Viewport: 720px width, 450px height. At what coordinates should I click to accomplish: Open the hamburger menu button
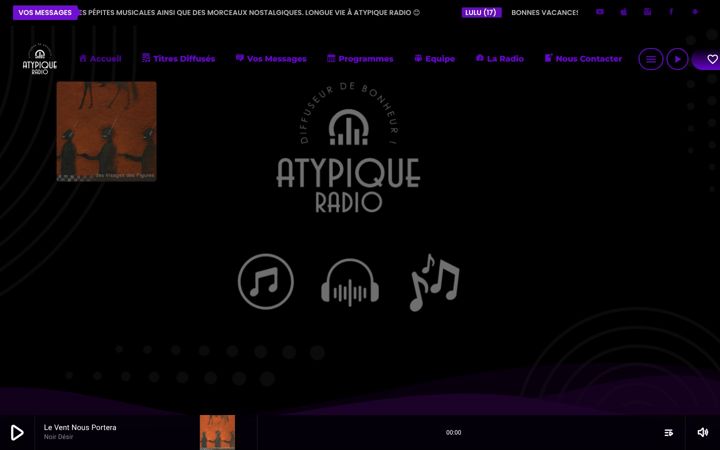651,59
